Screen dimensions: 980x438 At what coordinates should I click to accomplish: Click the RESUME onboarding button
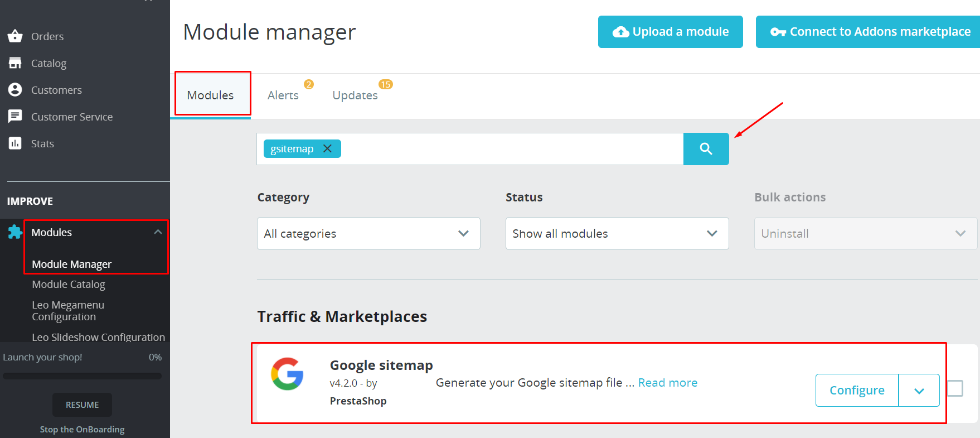[82, 405]
